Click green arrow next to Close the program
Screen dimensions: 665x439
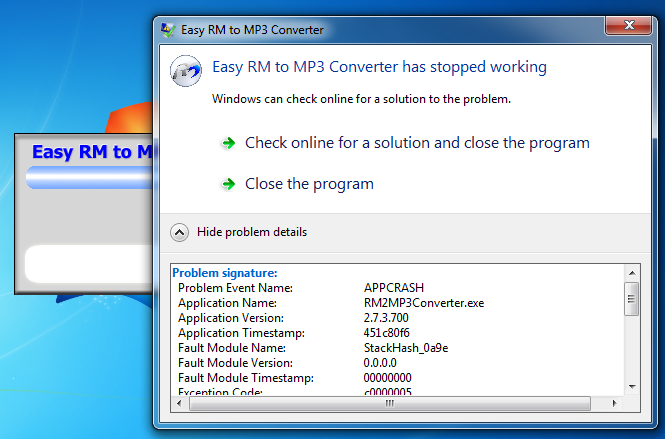click(229, 184)
